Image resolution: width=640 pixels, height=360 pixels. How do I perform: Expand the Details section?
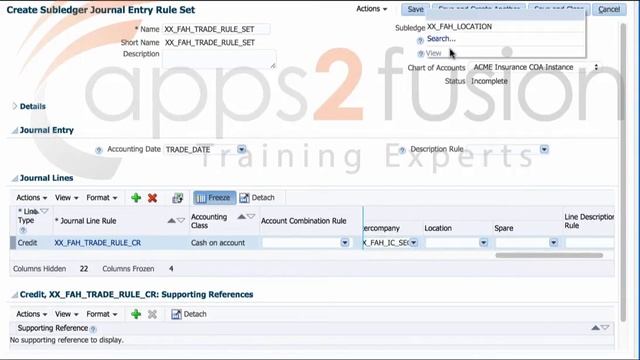(x=15, y=107)
